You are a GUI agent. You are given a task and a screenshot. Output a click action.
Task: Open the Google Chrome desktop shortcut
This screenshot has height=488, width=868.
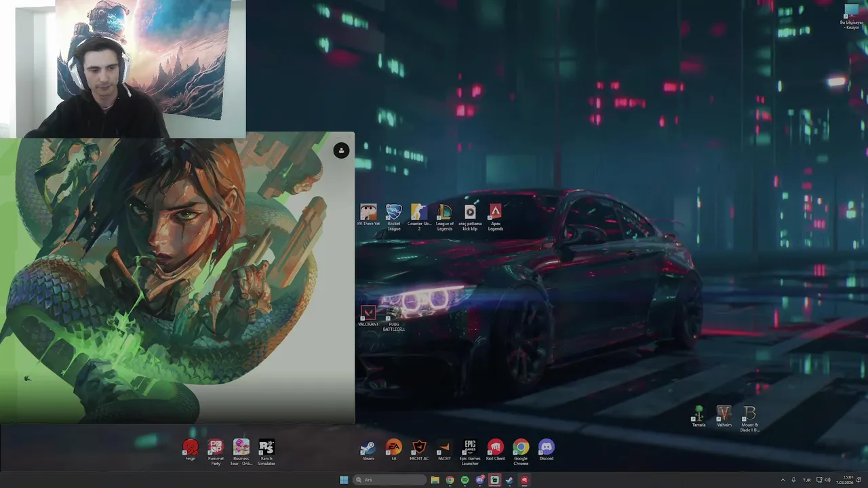pos(521,452)
